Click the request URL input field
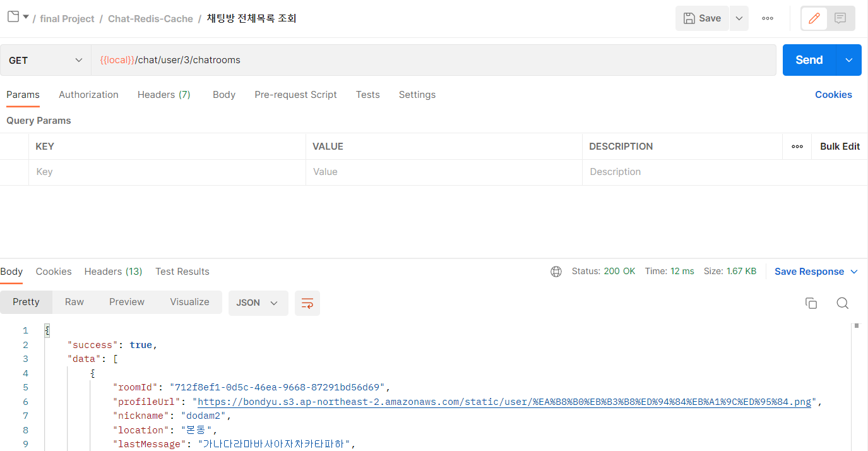The width and height of the screenshot is (868, 451). click(x=434, y=60)
